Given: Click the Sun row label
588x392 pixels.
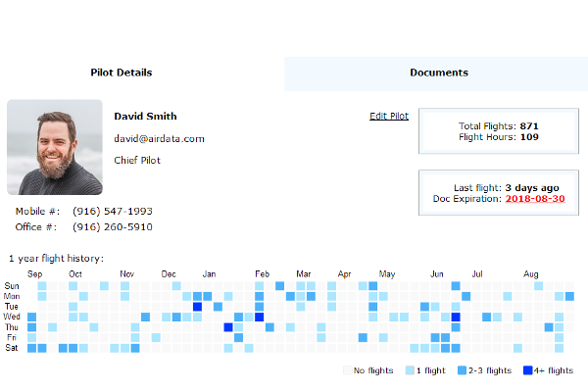Looking at the screenshot, I should [x=12, y=286].
